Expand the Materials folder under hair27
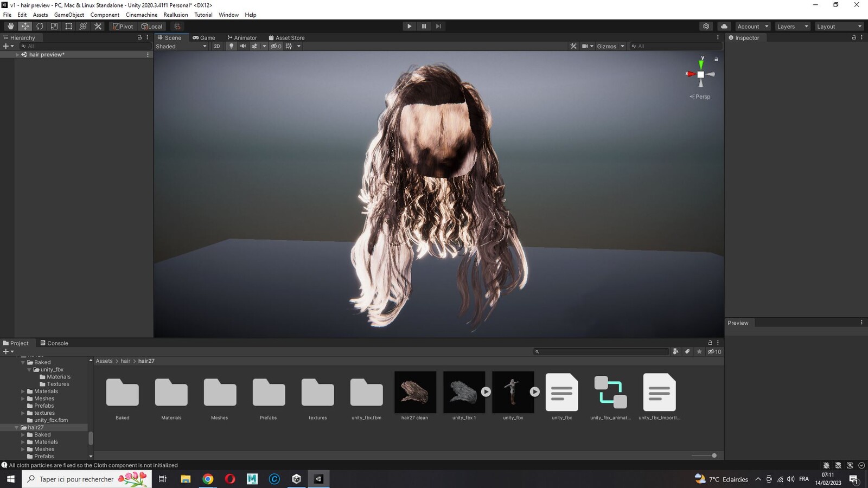 pyautogui.click(x=23, y=442)
